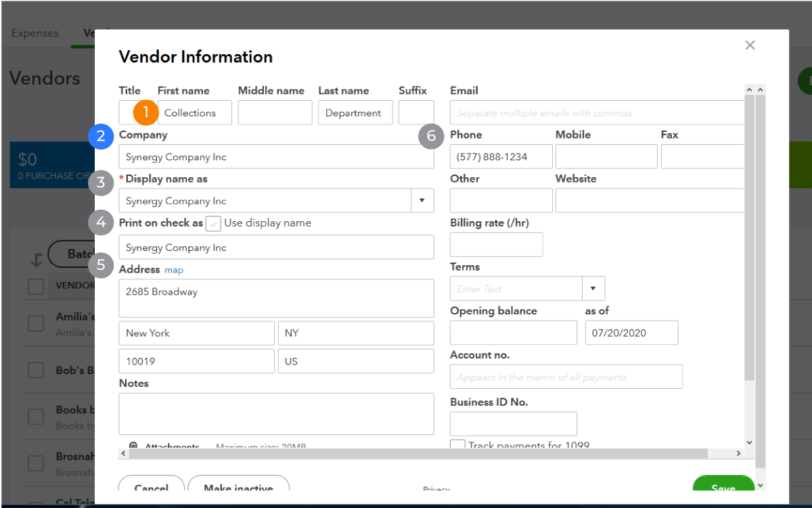
Task: Open the Address map link
Action: (x=174, y=270)
